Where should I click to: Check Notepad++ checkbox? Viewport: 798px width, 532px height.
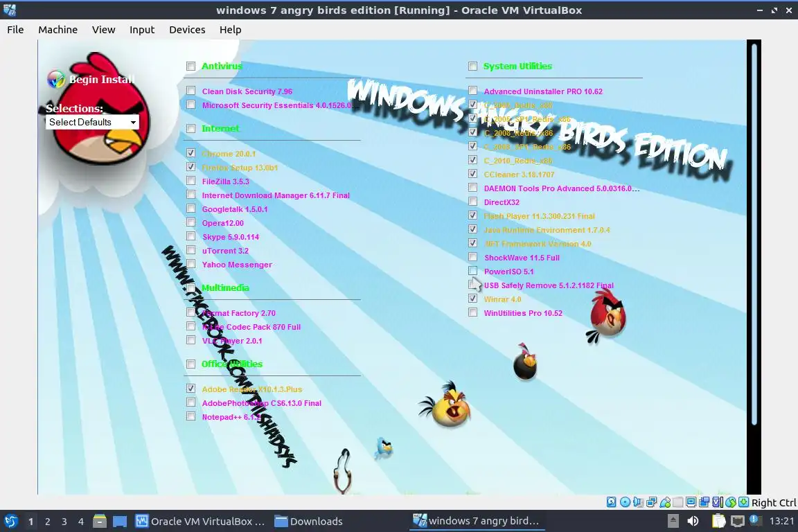[191, 416]
